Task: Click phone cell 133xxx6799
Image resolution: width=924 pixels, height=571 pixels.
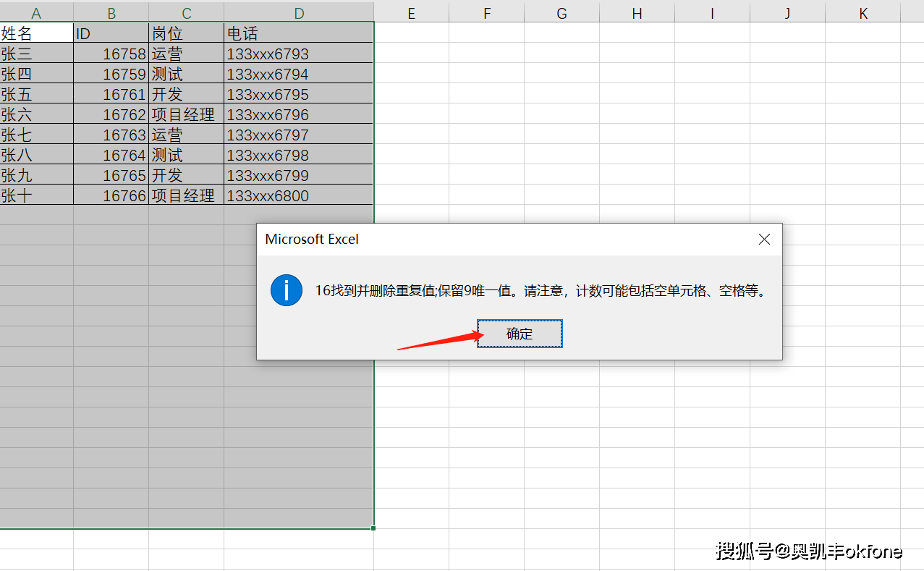Action: [299, 174]
